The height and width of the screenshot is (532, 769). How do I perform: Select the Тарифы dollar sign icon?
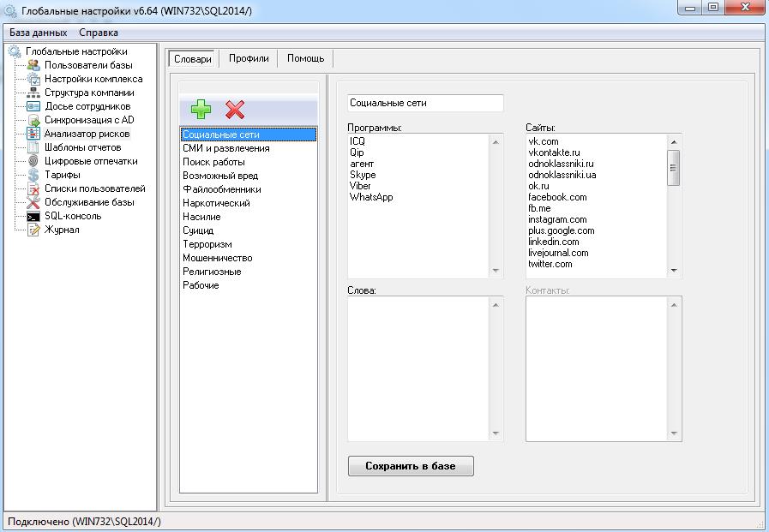[x=33, y=175]
